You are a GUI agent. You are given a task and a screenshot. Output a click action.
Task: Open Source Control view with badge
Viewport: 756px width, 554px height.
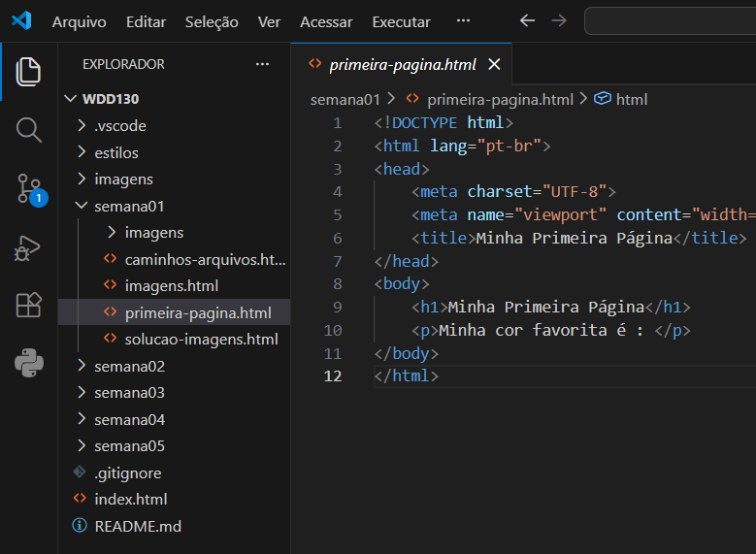pyautogui.click(x=32, y=190)
